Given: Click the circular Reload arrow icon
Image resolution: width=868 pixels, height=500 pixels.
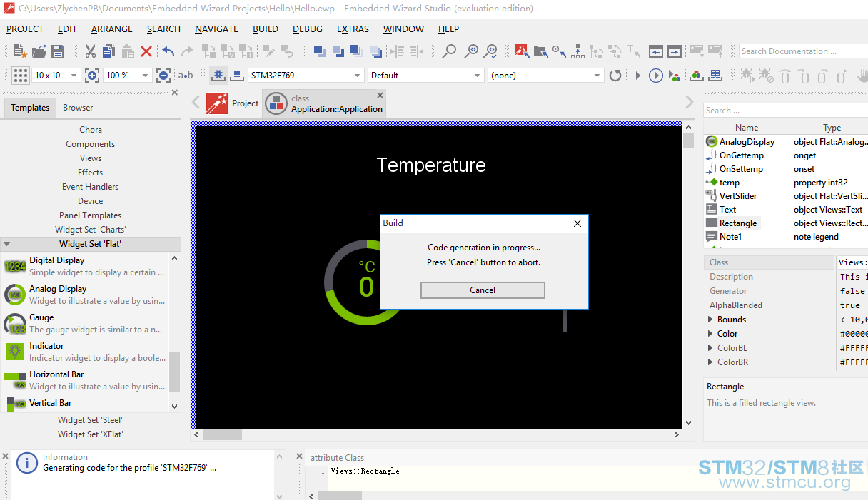Looking at the screenshot, I should (x=615, y=76).
